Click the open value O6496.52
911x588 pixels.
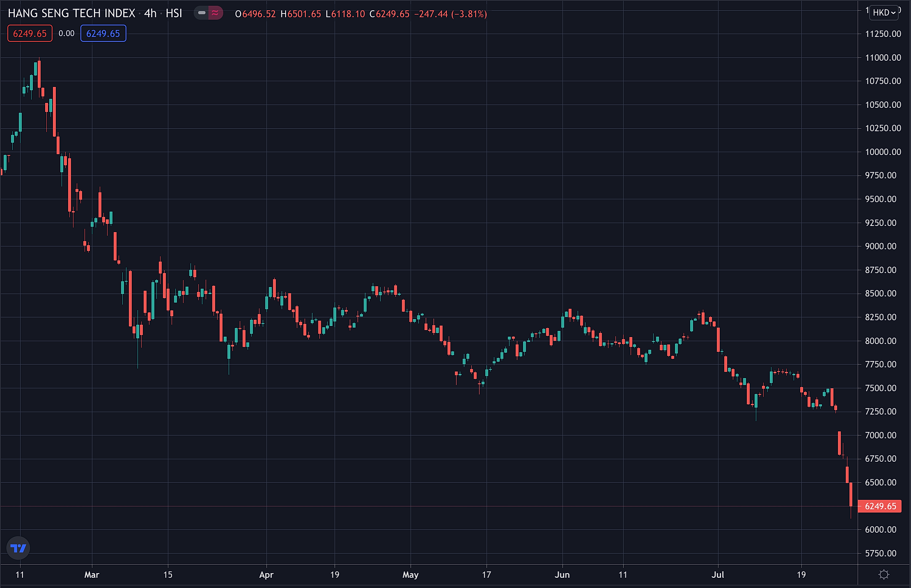[255, 14]
